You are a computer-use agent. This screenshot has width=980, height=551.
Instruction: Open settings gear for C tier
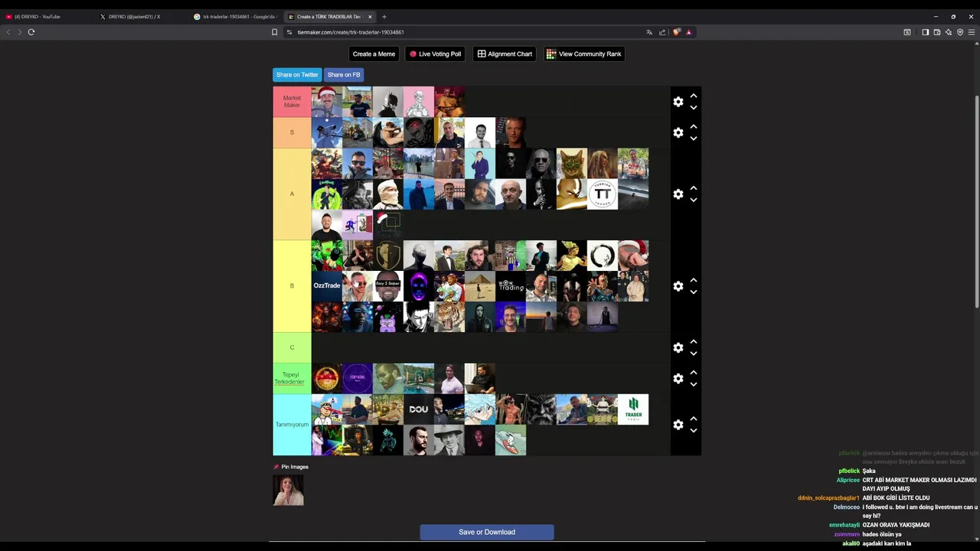(678, 347)
